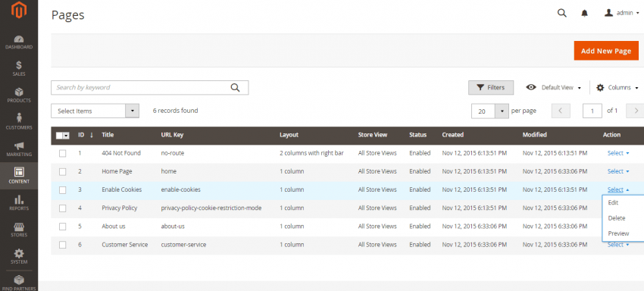Open the Reports sidebar section
Viewport: 644px width, 291px height.
[19, 203]
